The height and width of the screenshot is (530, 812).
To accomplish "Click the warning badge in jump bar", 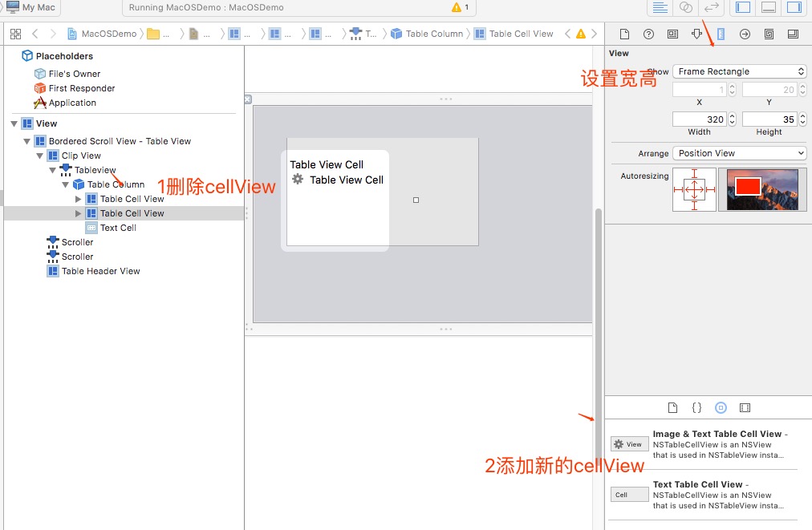I will tap(579, 34).
